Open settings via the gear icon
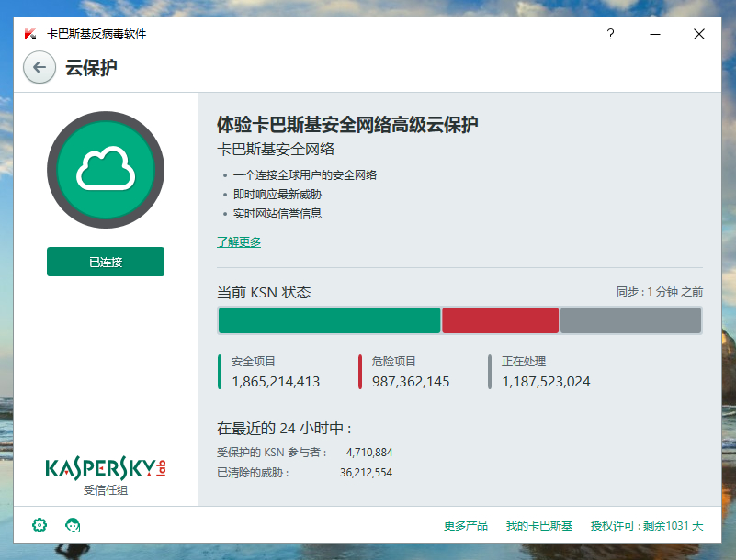Screen dimensions: 736x560 click(x=40, y=525)
